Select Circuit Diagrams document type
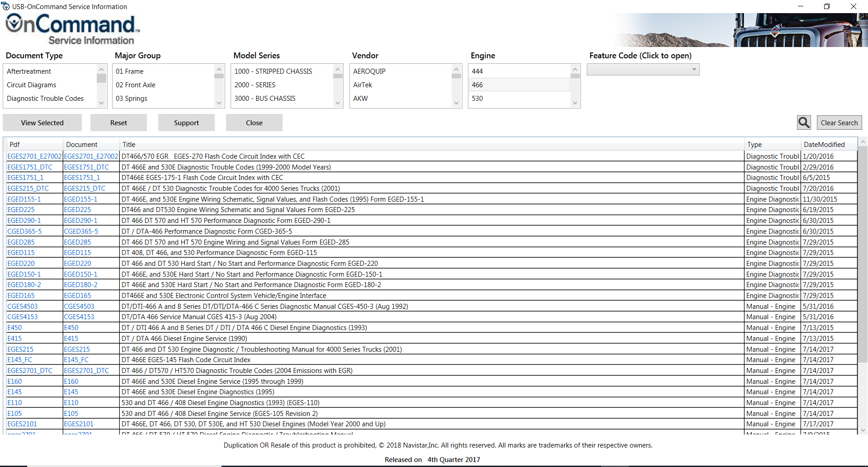 50,85
